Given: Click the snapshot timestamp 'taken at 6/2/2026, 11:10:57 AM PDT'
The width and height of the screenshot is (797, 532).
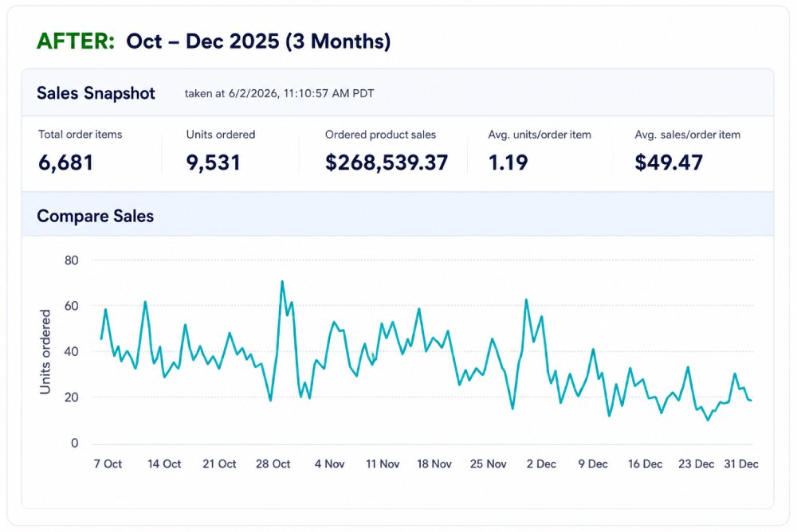Looking at the screenshot, I should [279, 93].
